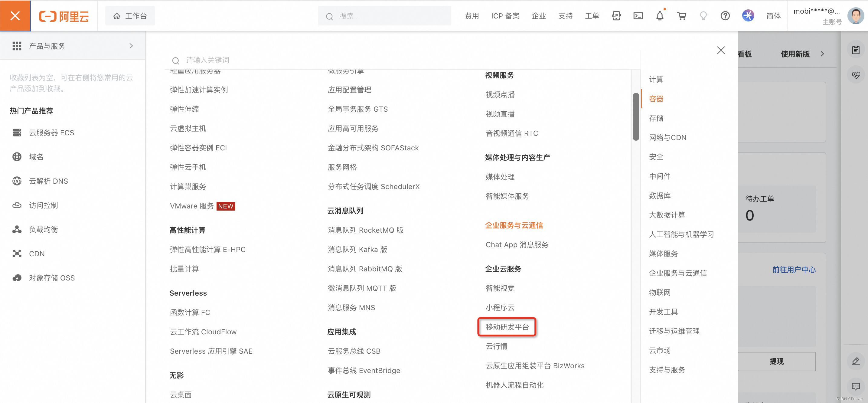Open Chat App 消息服务
This screenshot has height=403, width=868.
pos(517,245)
